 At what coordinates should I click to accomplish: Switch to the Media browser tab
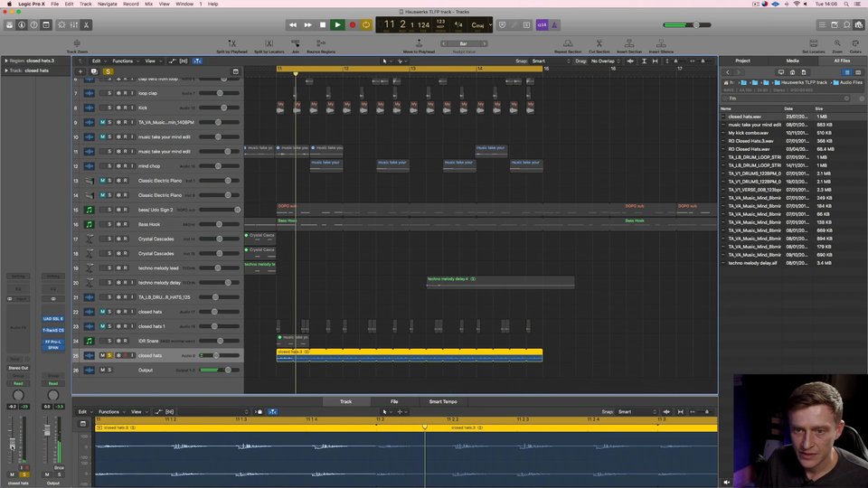792,61
